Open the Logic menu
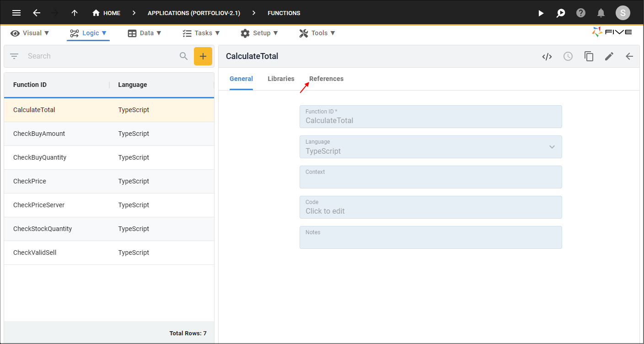The image size is (644, 344). (88, 33)
